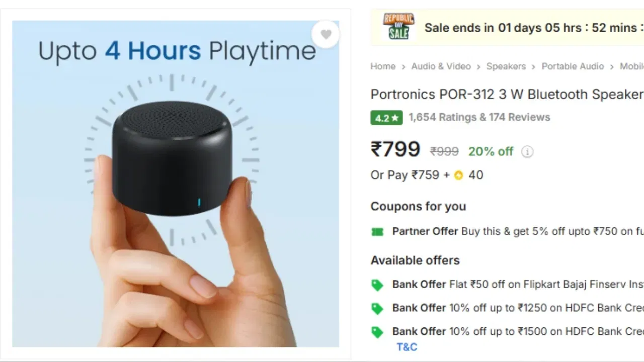Open the Portable Audio breadcrumb link
The image size is (644, 362).
tap(573, 66)
